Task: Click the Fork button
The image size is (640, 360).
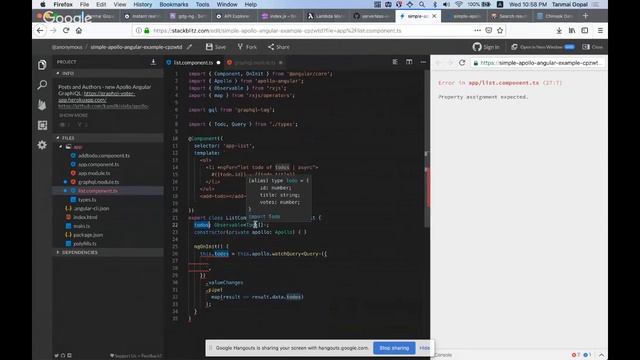Action: [247, 47]
